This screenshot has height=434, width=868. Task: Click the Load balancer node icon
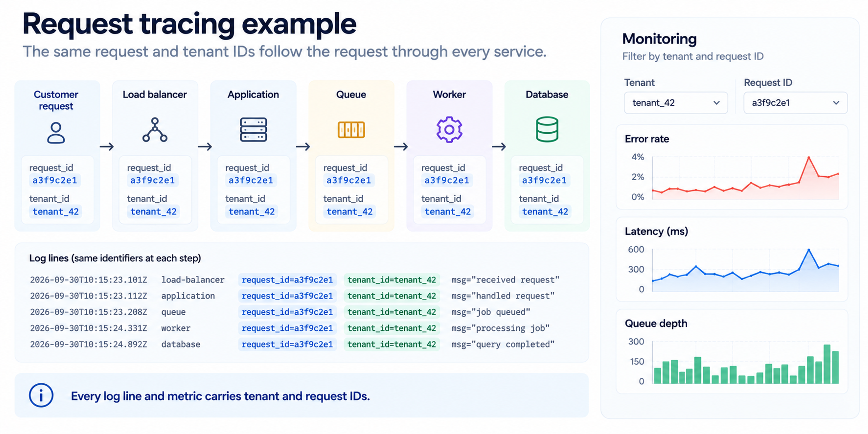tap(155, 130)
